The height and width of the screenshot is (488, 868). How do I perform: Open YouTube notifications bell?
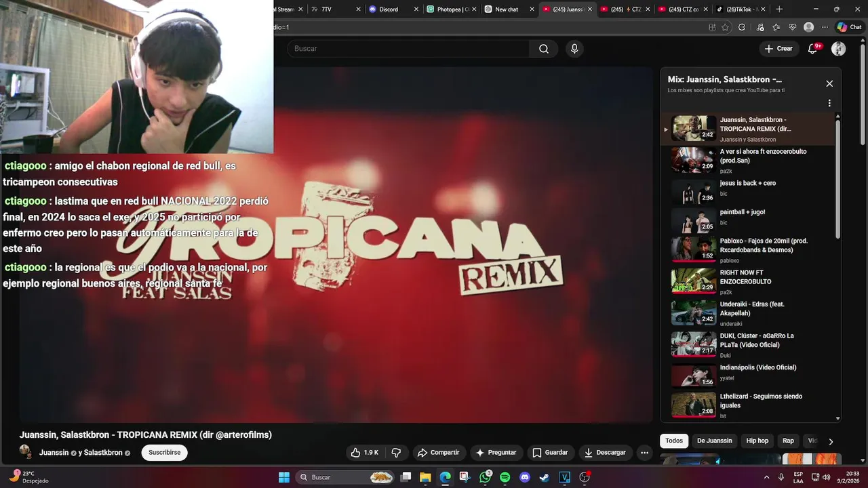[x=813, y=49]
